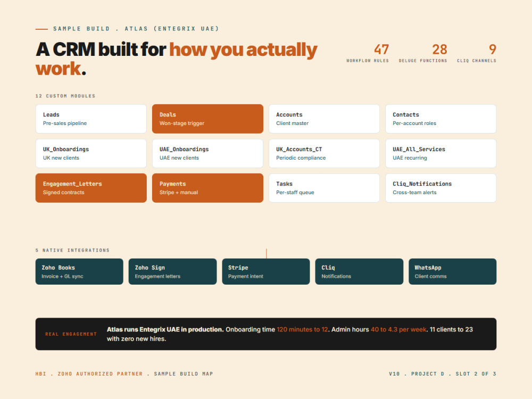Open the Cliq_Notifications module card
532x399 pixels.
point(440,188)
